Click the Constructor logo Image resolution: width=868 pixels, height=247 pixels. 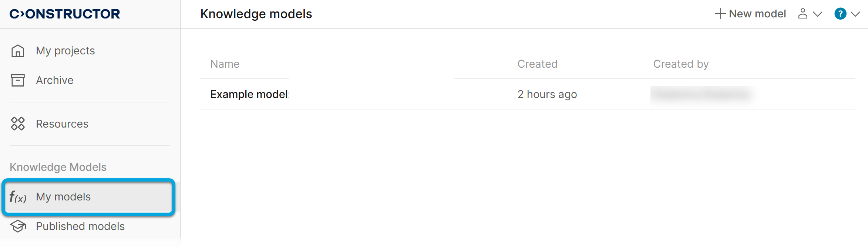click(65, 14)
